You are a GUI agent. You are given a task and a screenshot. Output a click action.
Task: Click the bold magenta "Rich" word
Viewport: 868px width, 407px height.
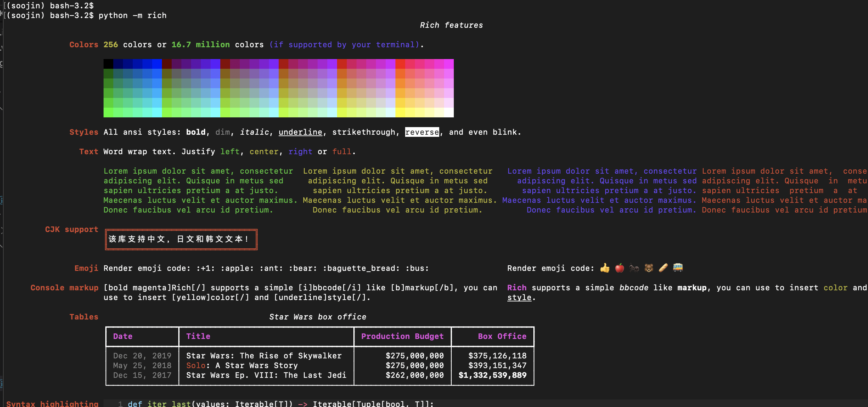(x=517, y=288)
